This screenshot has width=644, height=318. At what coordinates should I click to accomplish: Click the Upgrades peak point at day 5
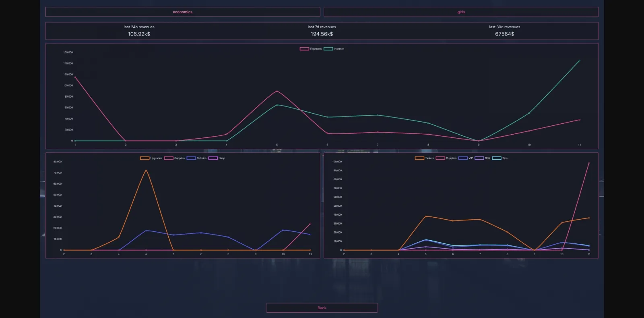coord(146,170)
